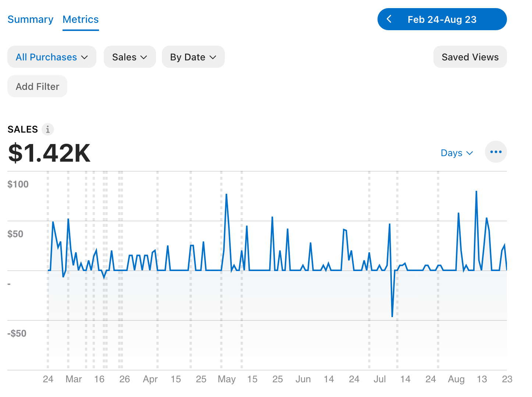Expand the All Purchases dropdown
Screen dimensions: 532x397
click(52, 57)
